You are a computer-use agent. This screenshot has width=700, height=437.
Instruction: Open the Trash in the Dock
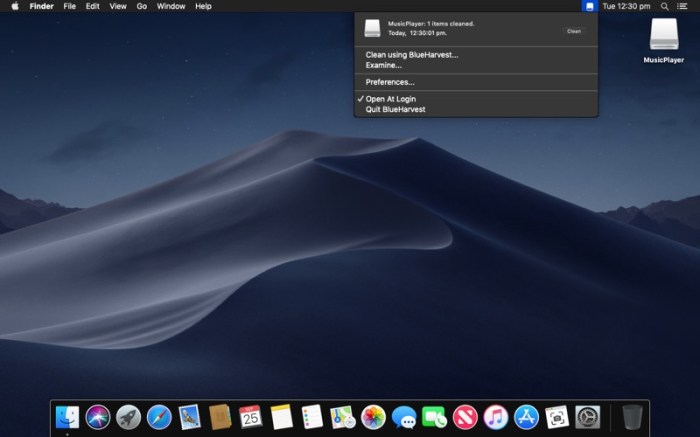pos(633,417)
